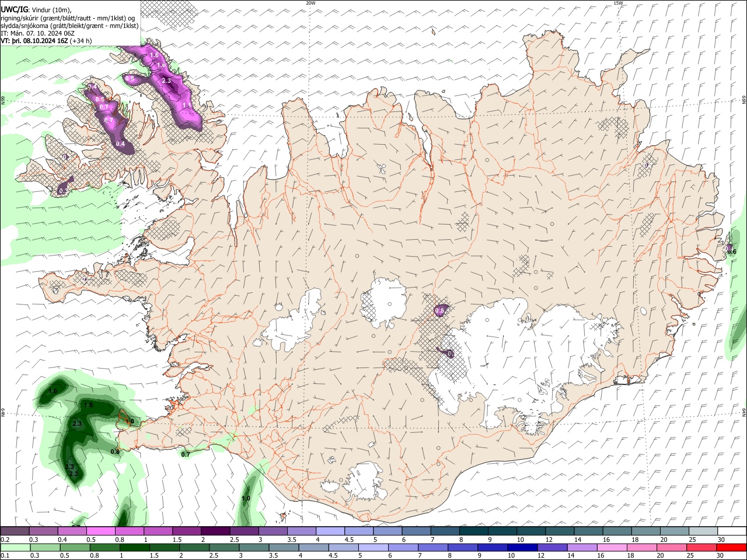747x560 pixels.
Task: Click the green rain value '0.8' near the Reykjanes tip
Action: click(115, 452)
